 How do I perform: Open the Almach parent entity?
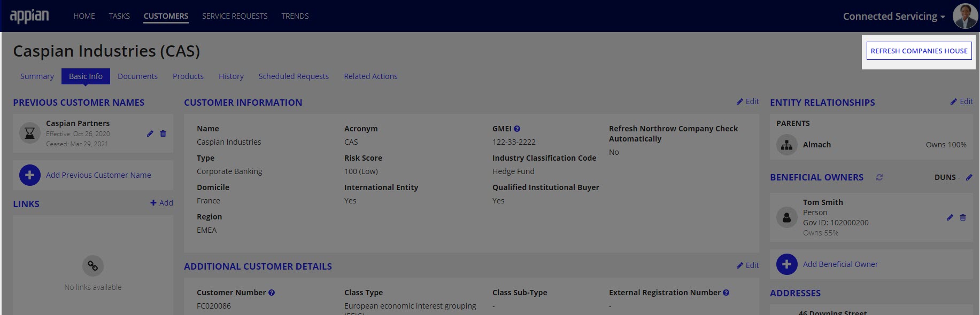[816, 145]
